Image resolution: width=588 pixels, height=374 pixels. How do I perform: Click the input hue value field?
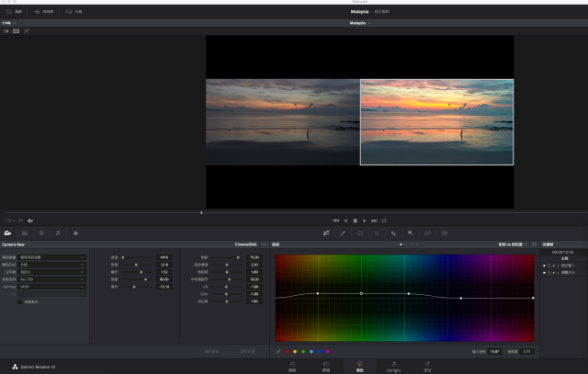(x=495, y=351)
